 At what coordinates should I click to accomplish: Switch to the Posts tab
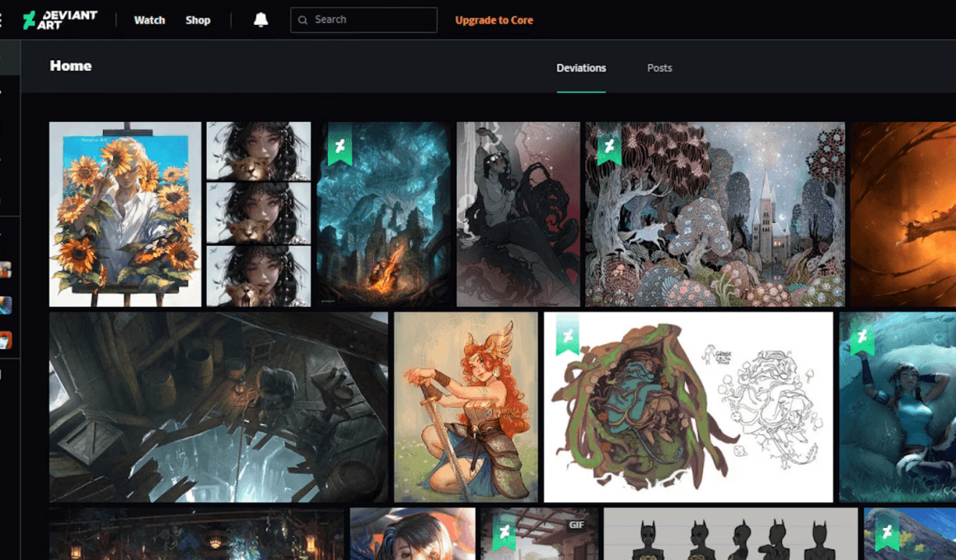click(659, 68)
